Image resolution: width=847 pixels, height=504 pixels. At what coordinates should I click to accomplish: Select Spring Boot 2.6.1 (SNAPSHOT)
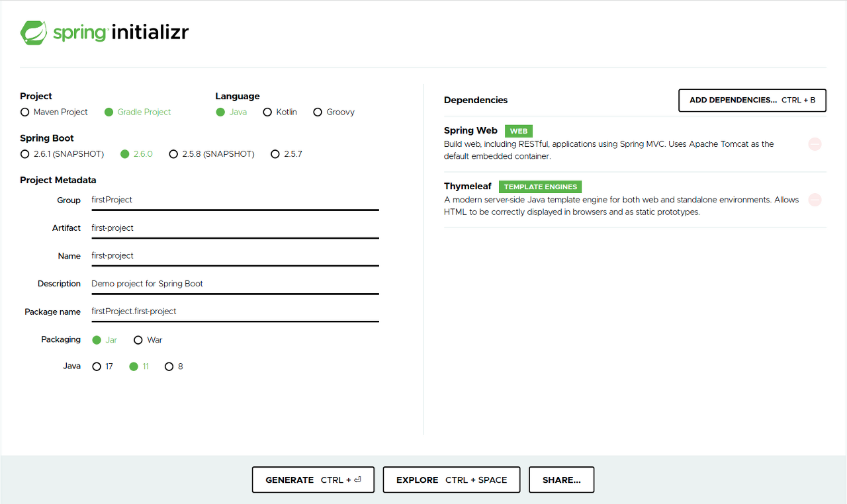pos(62,154)
